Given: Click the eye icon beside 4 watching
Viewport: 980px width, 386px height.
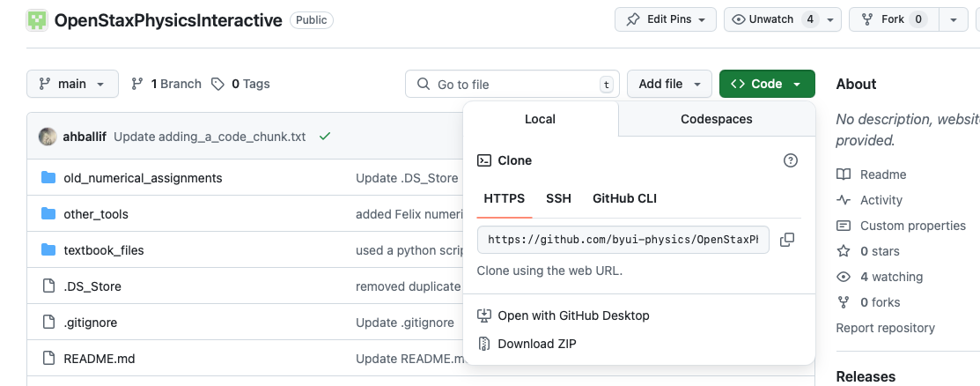Looking at the screenshot, I should [844, 277].
